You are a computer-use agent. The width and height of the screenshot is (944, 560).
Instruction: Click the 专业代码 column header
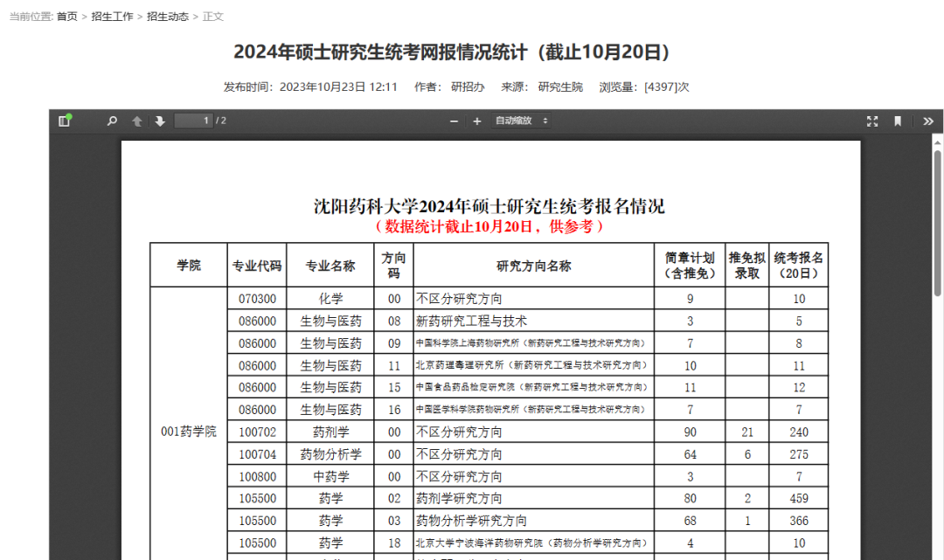(x=257, y=266)
